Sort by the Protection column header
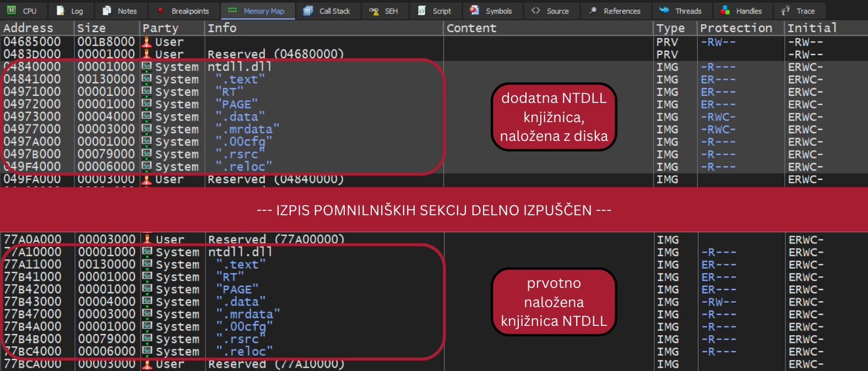Screen dimensions: 868x371 (736, 28)
